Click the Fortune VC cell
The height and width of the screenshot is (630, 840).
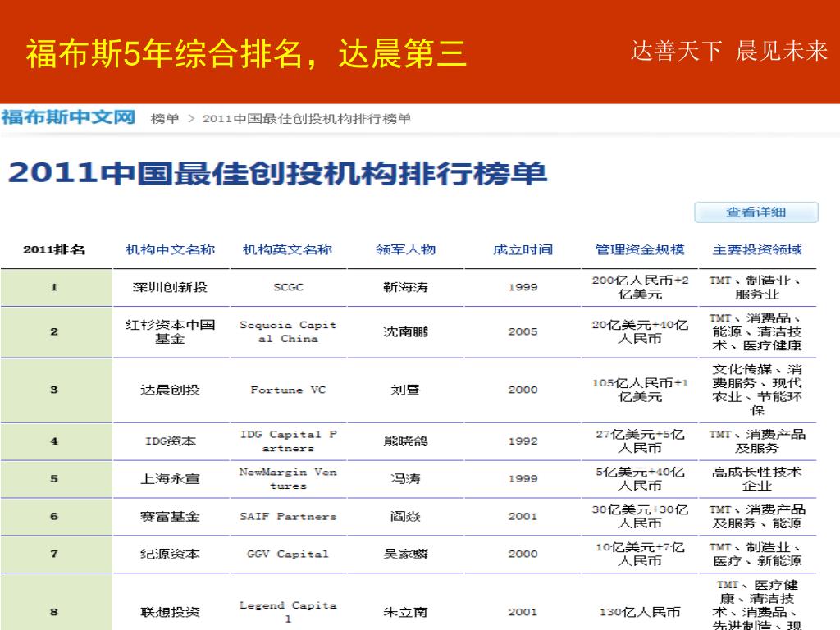click(288, 390)
